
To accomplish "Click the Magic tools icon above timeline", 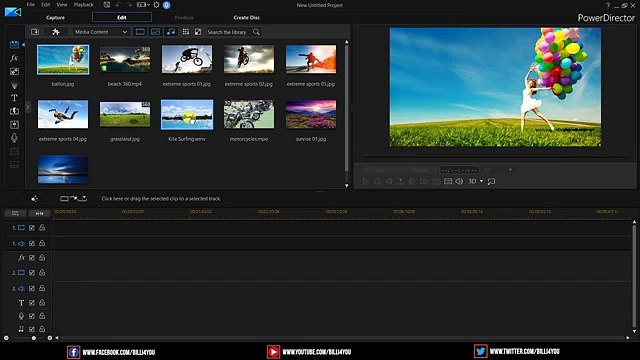I will pyautogui.click(x=35, y=198).
